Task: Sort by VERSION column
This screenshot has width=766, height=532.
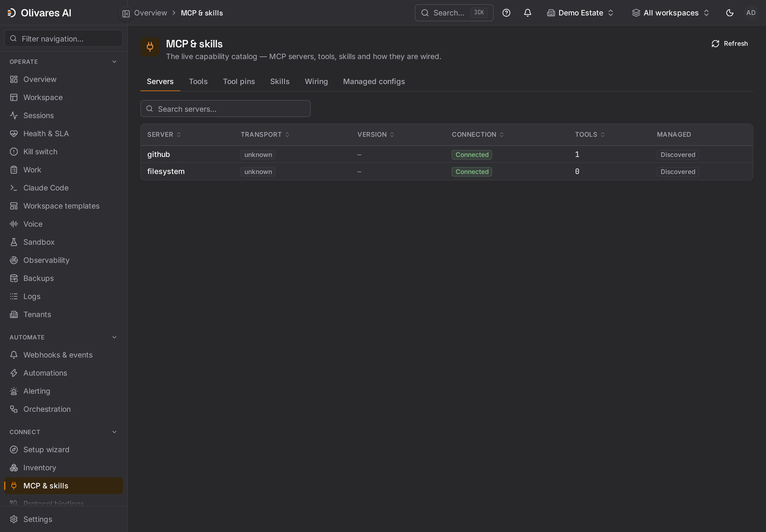Action: [376, 134]
